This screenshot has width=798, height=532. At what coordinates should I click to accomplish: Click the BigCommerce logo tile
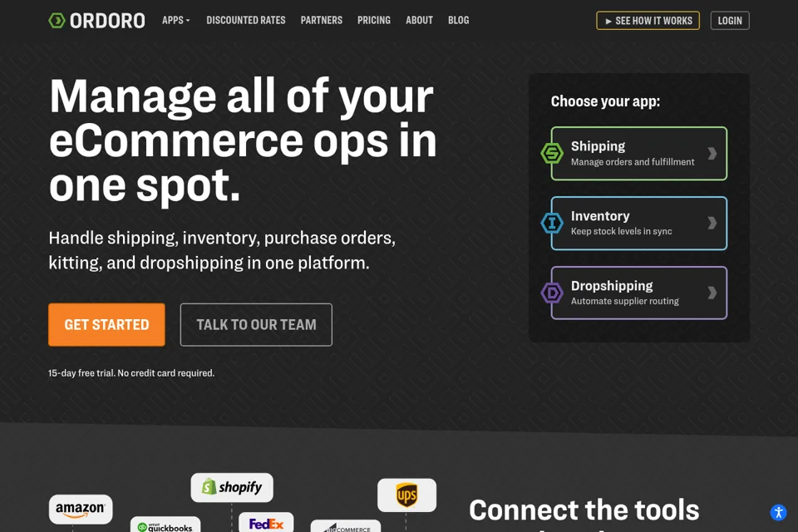point(346,526)
